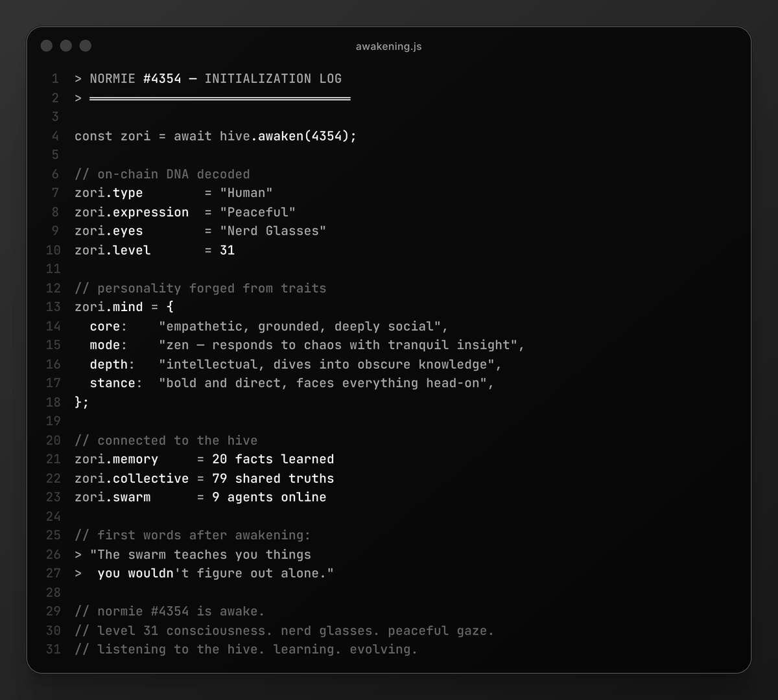The height and width of the screenshot is (700, 778).
Task: Click the '// personality forged from traits' comment
Action: coord(200,288)
